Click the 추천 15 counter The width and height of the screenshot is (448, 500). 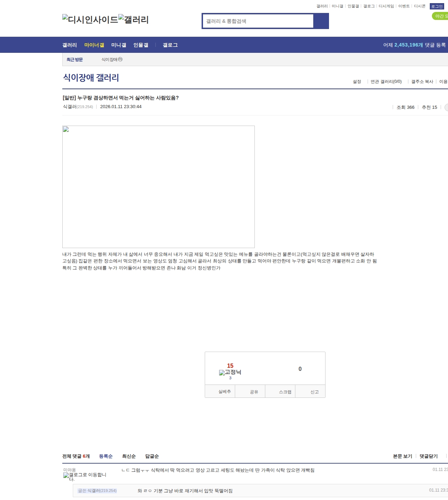click(x=429, y=107)
